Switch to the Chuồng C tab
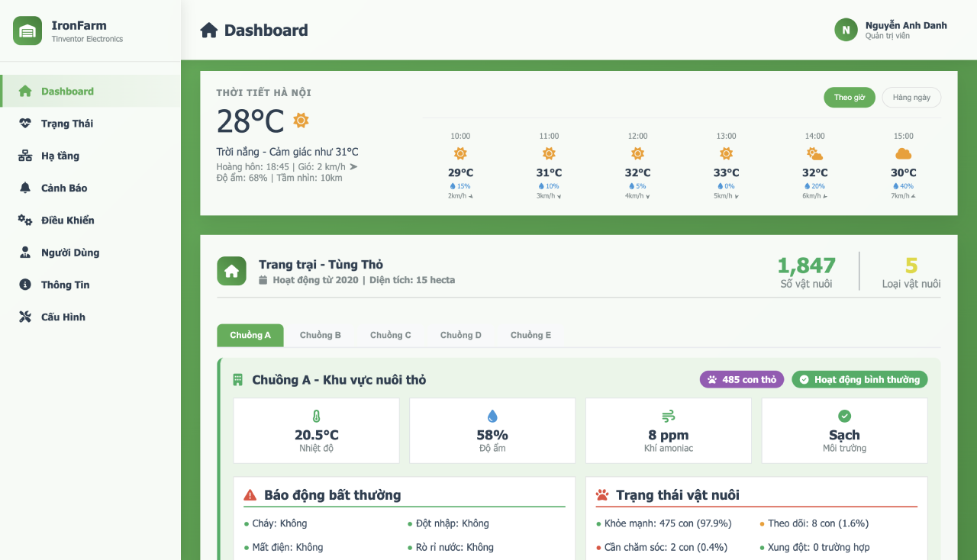Viewport: 977px width, 560px height. coord(391,335)
